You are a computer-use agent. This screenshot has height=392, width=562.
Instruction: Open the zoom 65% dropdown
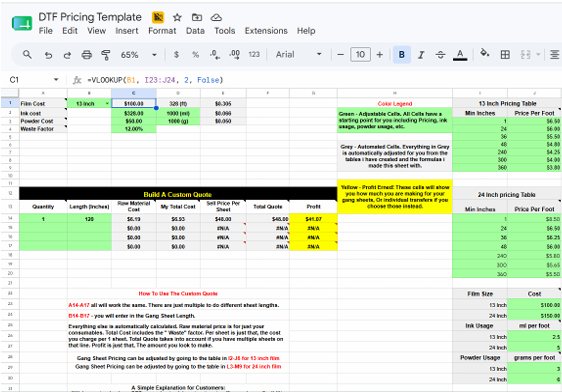click(x=139, y=55)
